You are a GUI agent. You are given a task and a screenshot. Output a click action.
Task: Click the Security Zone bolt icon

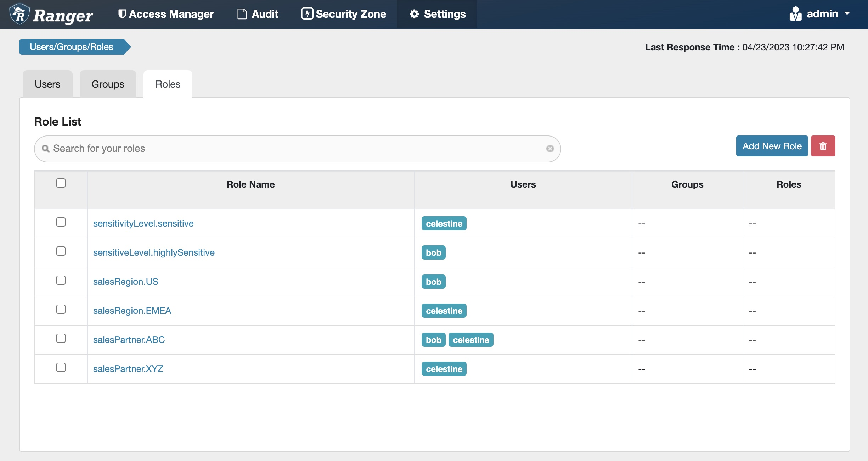pos(307,14)
